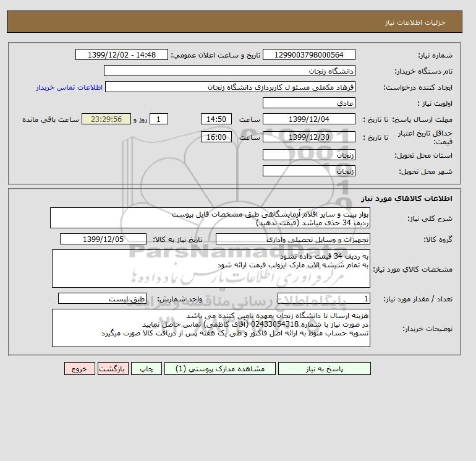Click quantity field showing 1
Image resolution: width=476 pixels, height=461 pixels.
pos(323,299)
